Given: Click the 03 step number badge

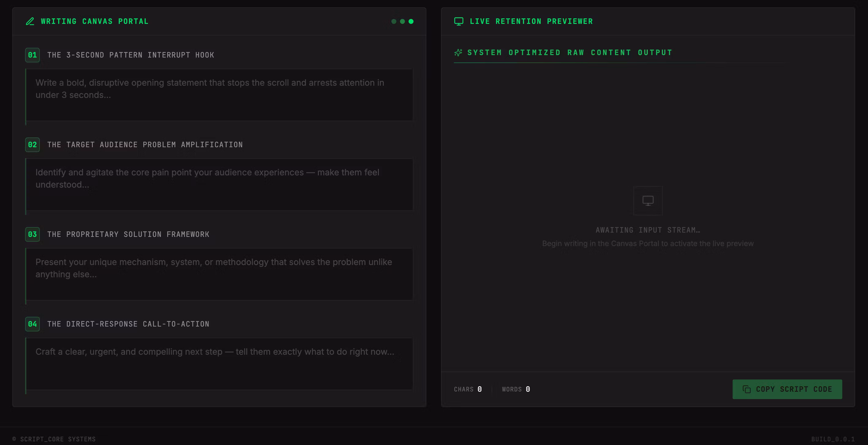Looking at the screenshot, I should (x=32, y=234).
